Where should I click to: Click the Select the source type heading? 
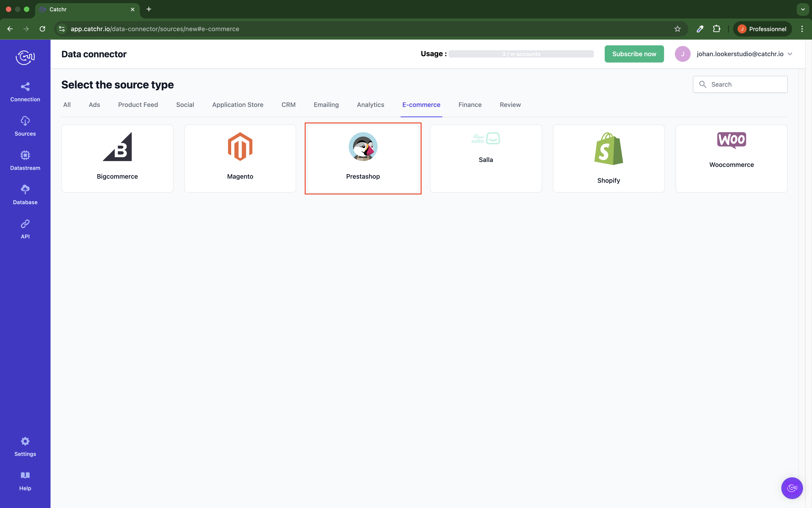tap(118, 85)
